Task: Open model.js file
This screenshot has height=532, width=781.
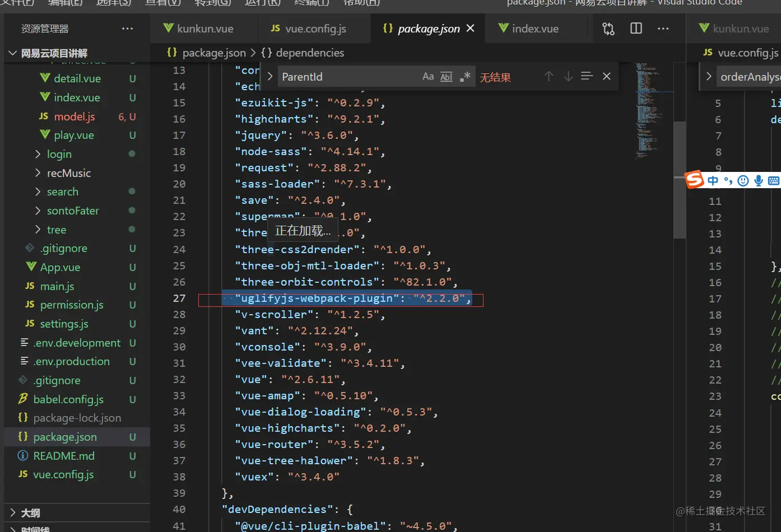Action: [x=77, y=116]
